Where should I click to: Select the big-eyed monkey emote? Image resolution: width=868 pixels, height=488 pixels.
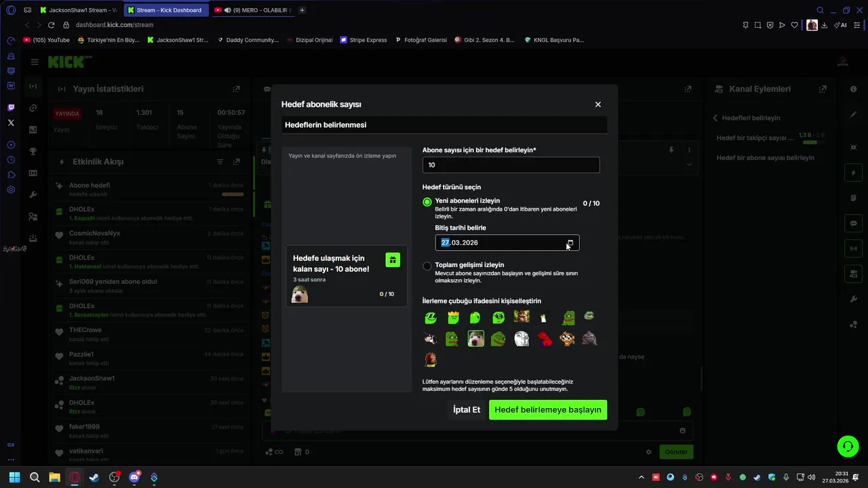click(567, 338)
